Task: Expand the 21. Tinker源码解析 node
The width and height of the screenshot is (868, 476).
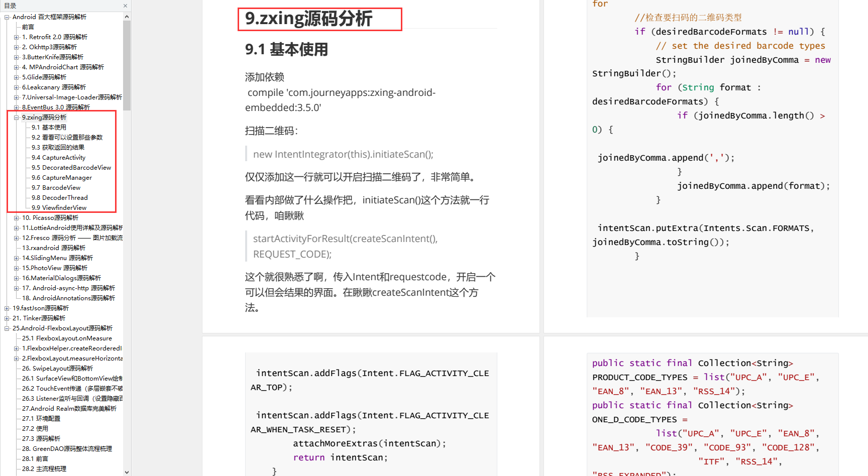Action: point(7,318)
